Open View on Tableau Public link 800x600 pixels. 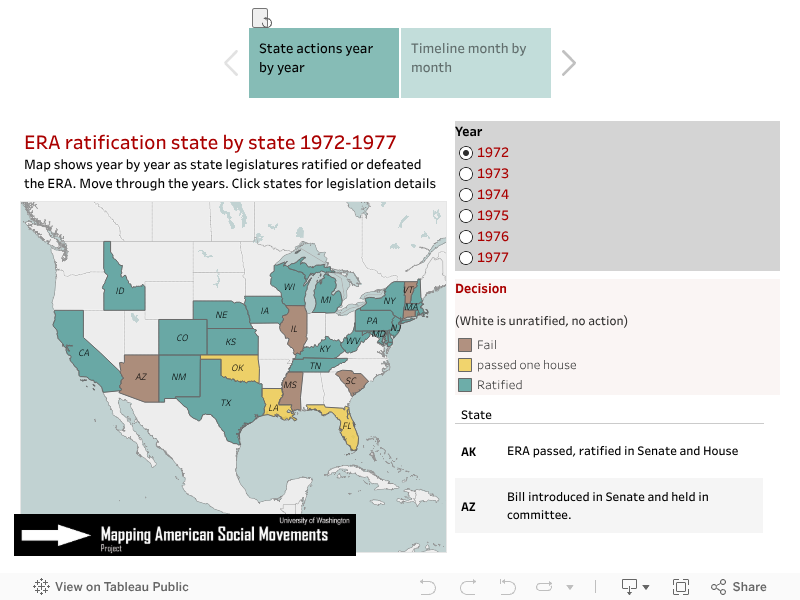coord(121,587)
